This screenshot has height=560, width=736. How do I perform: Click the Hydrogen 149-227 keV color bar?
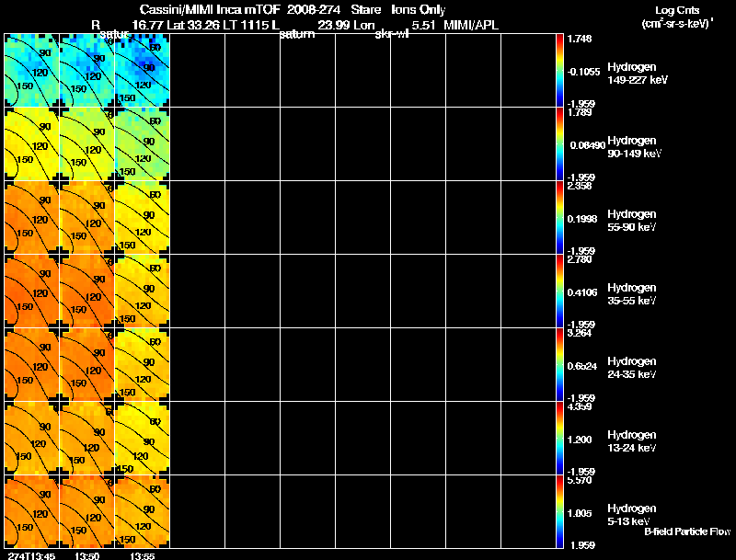point(559,71)
